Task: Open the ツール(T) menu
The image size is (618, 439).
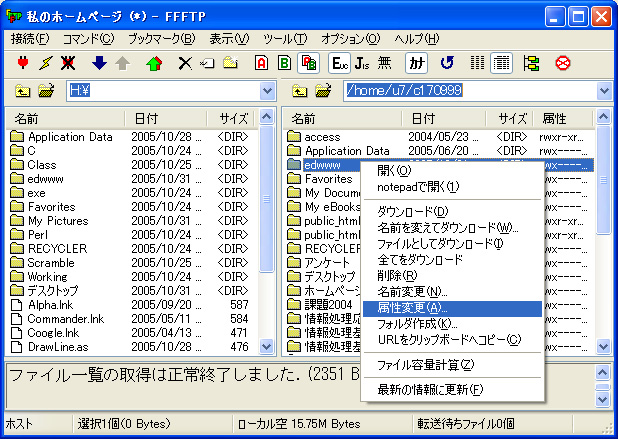Action: click(285, 39)
